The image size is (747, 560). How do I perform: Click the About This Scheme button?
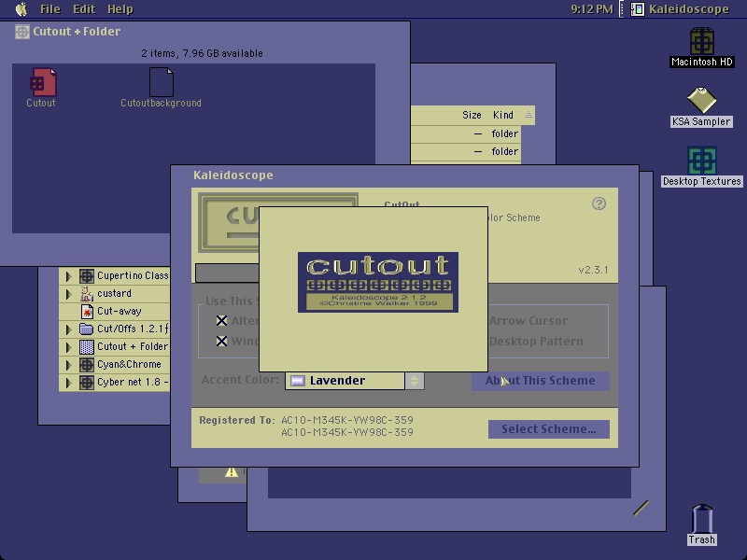tap(541, 381)
